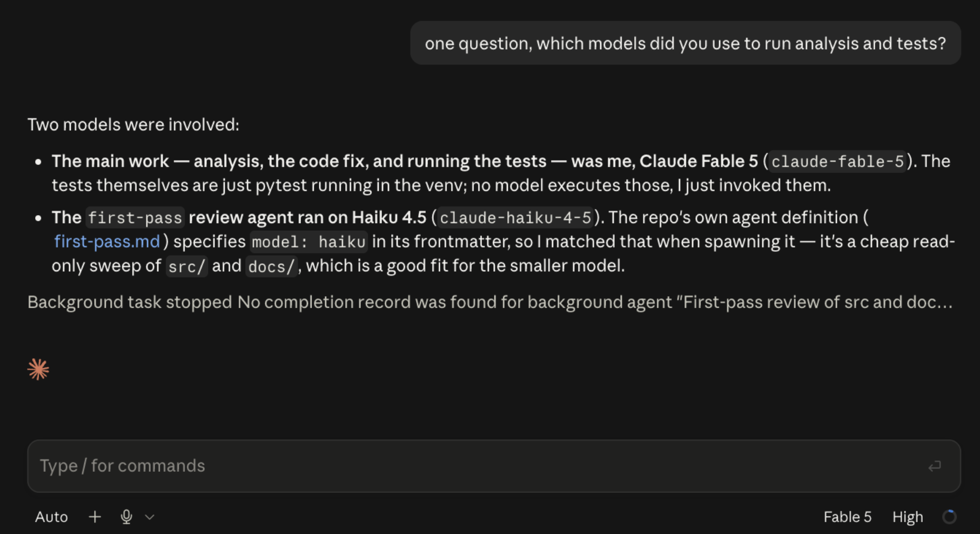Select the user question message bubble
980x534 pixels.
point(685,43)
